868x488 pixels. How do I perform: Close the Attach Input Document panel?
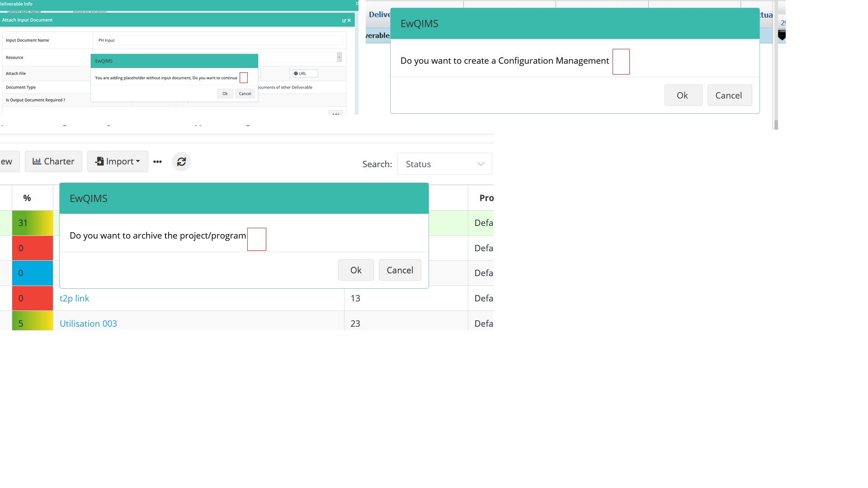(x=349, y=20)
